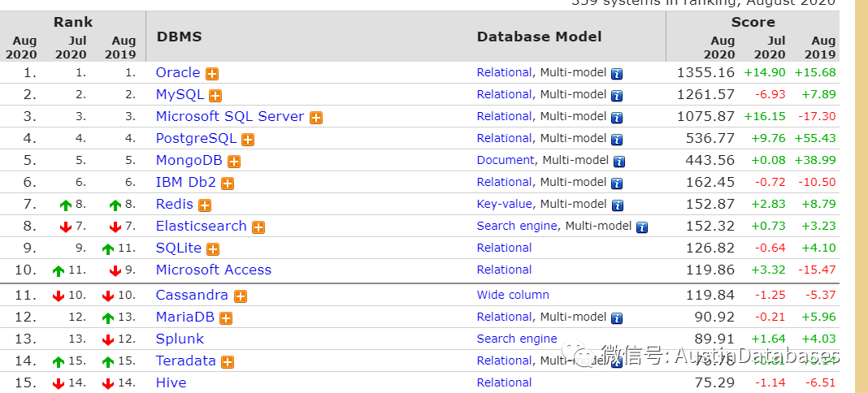Expand details icon beside Microsoft SQL Server

[x=316, y=118]
